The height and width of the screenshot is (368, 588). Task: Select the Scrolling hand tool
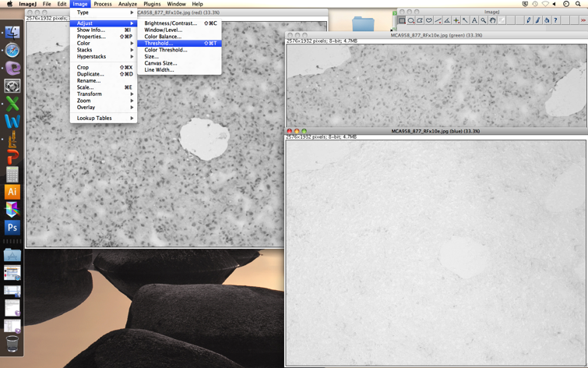click(x=493, y=20)
